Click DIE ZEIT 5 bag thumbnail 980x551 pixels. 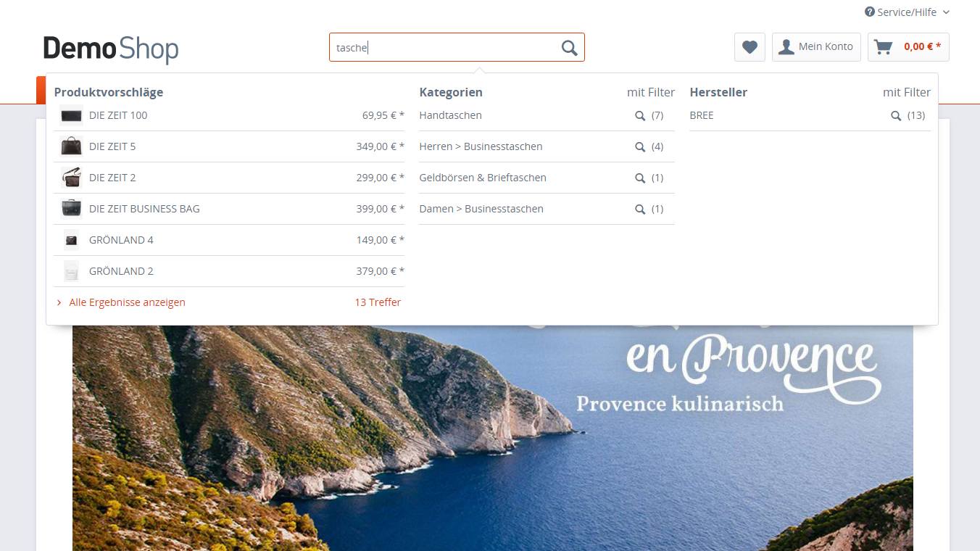point(71,146)
